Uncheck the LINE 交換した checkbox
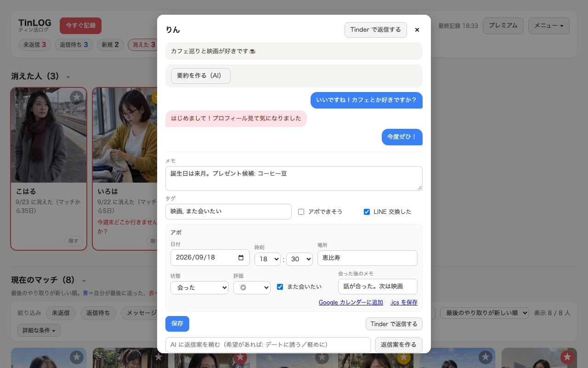The image size is (588, 368). [x=367, y=212]
